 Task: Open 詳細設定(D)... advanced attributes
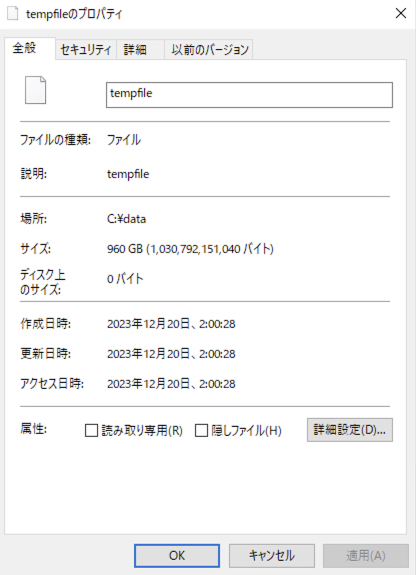click(x=350, y=430)
